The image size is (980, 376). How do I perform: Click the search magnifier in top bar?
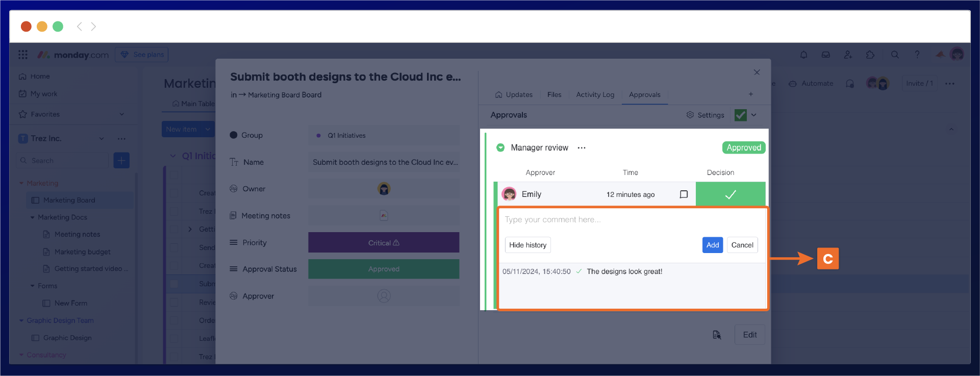pos(895,55)
